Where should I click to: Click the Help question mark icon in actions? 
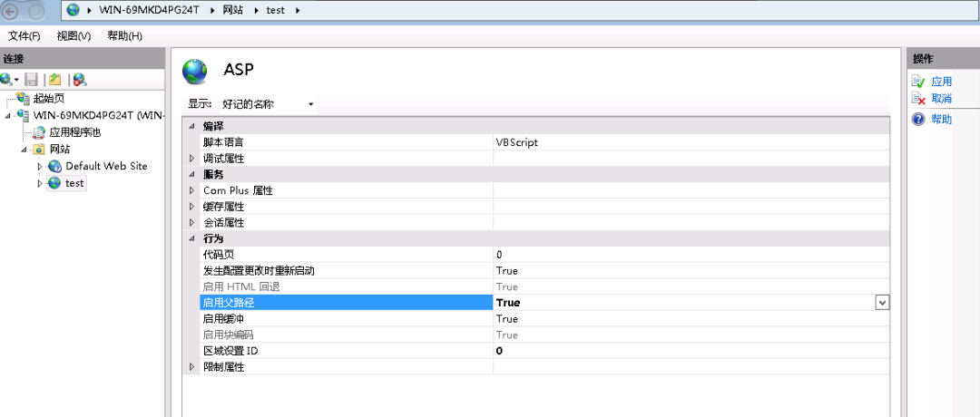(x=918, y=120)
